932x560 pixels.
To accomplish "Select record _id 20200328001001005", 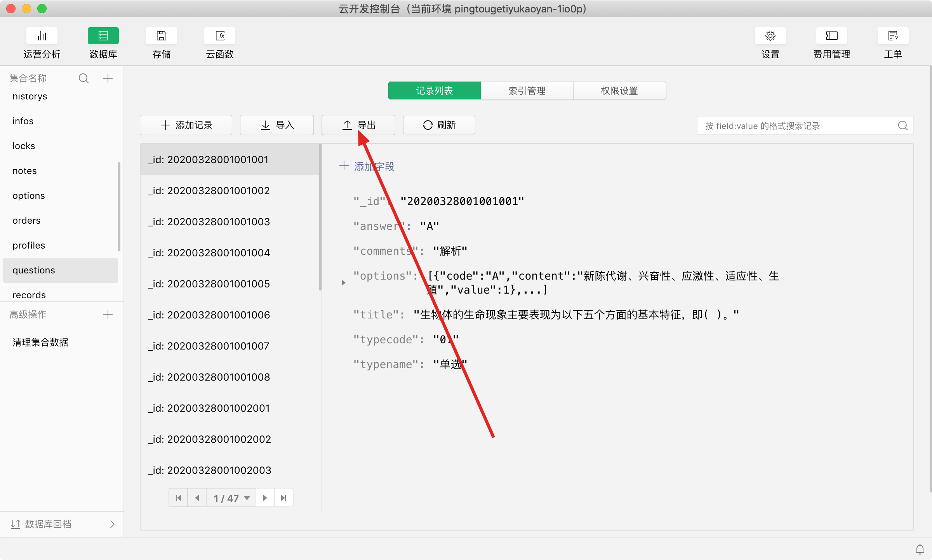I will (209, 284).
